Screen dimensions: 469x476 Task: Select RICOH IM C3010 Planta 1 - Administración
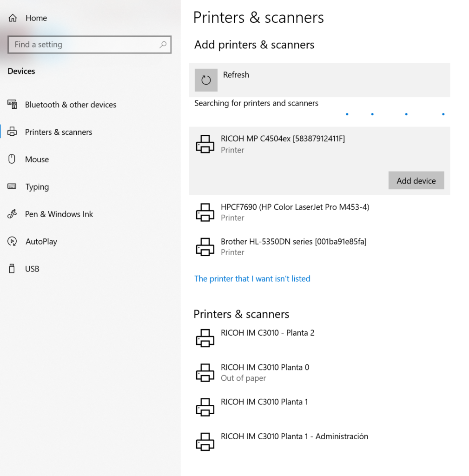[294, 436]
